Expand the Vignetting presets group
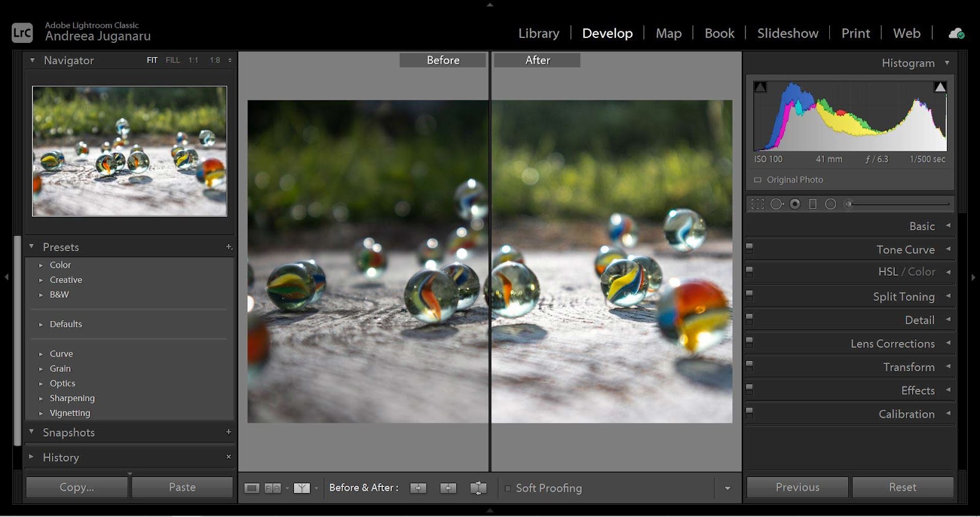Screen dimensions: 980x517 pos(41,413)
